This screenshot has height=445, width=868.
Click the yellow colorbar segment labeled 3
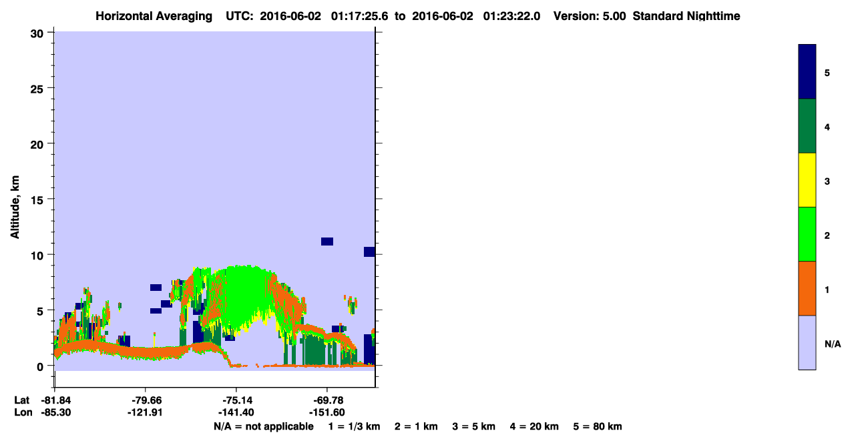[807, 180]
